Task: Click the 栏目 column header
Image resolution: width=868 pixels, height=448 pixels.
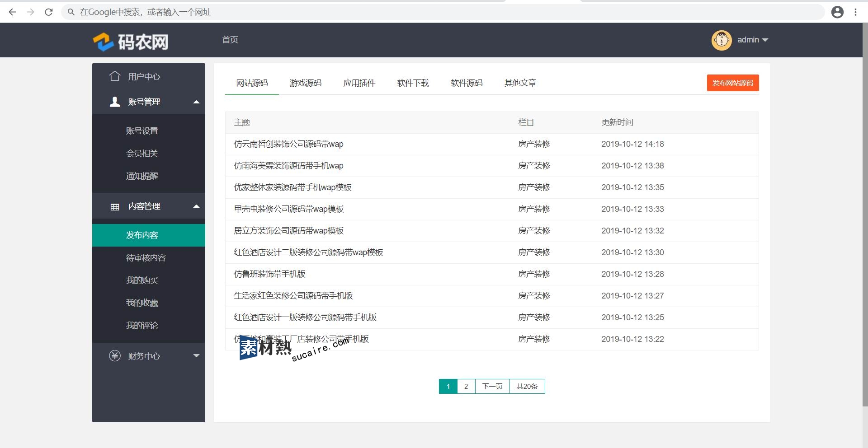Action: pos(526,122)
